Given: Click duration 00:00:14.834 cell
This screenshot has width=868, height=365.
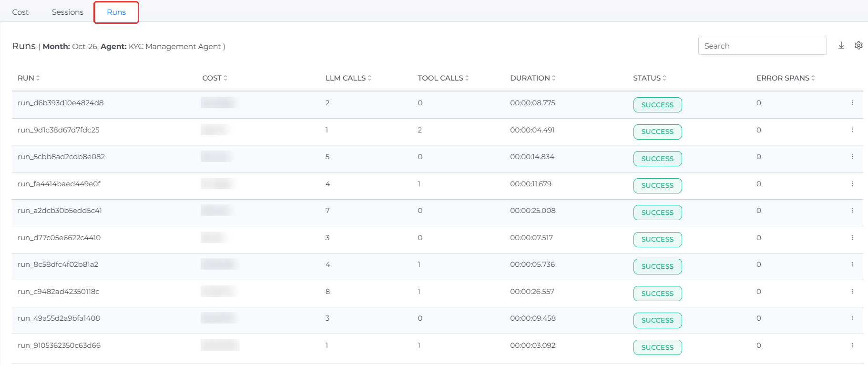Looking at the screenshot, I should [532, 157].
